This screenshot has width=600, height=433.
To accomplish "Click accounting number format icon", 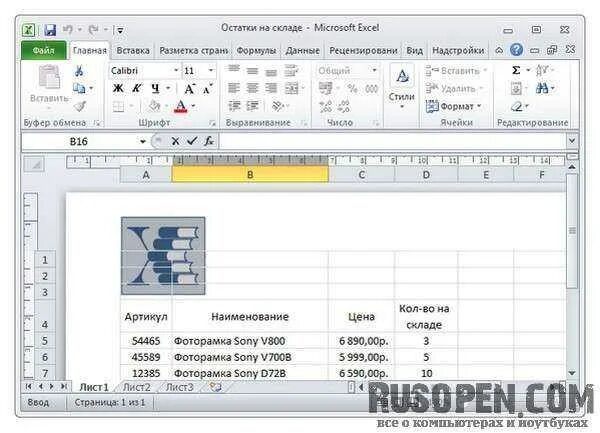I will (326, 89).
